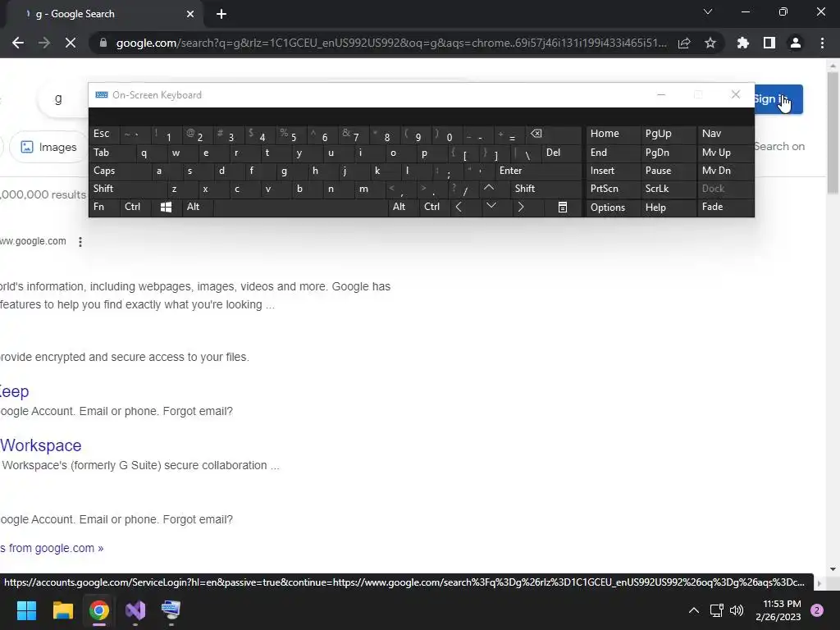Go back to the previous Chrome page
This screenshot has height=630, width=840.
(18, 43)
